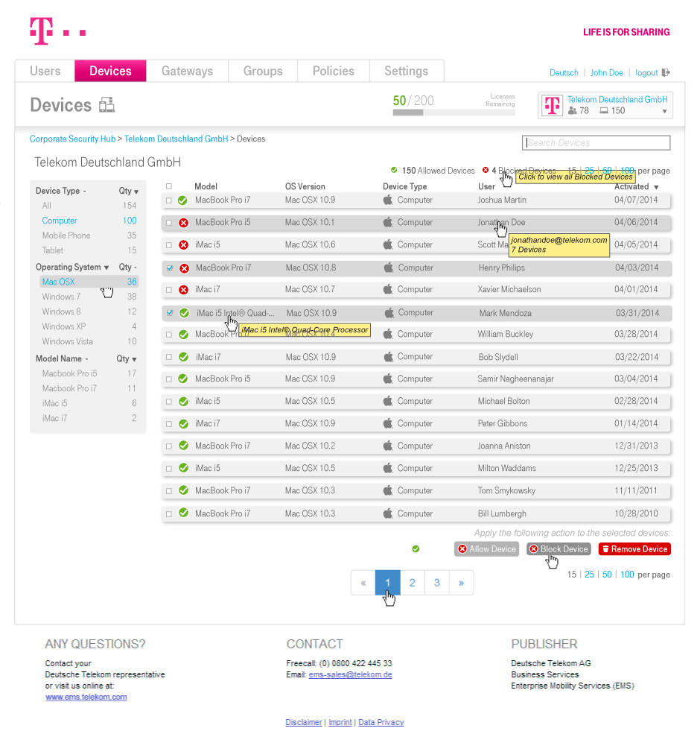This screenshot has width=700, height=734.
Task: Click the next page arrow button
Action: [x=462, y=583]
